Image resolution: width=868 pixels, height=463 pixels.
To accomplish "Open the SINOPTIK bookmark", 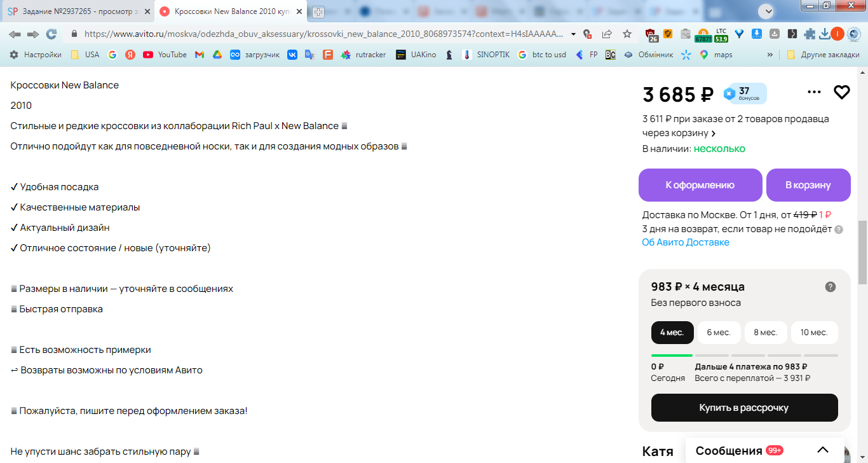I will pos(486,55).
